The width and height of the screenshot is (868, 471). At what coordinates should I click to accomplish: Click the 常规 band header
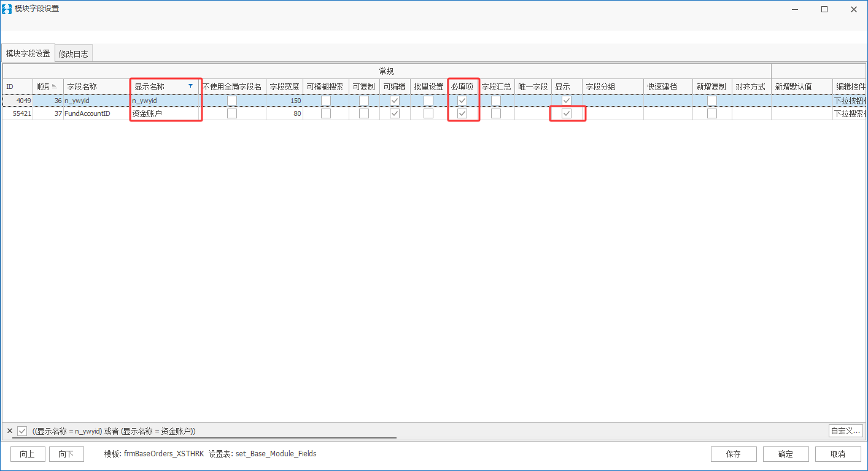coord(386,72)
